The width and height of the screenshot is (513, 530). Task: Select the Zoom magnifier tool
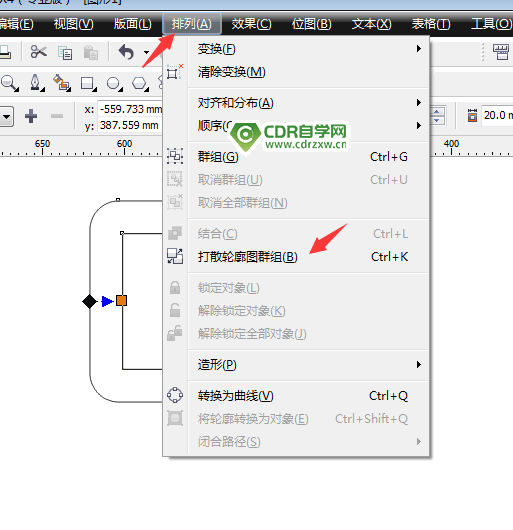(9, 83)
